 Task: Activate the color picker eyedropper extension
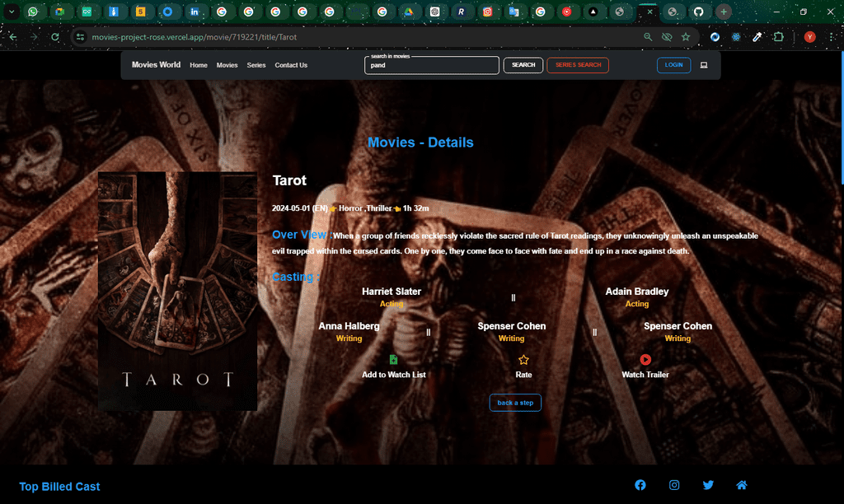pos(757,37)
